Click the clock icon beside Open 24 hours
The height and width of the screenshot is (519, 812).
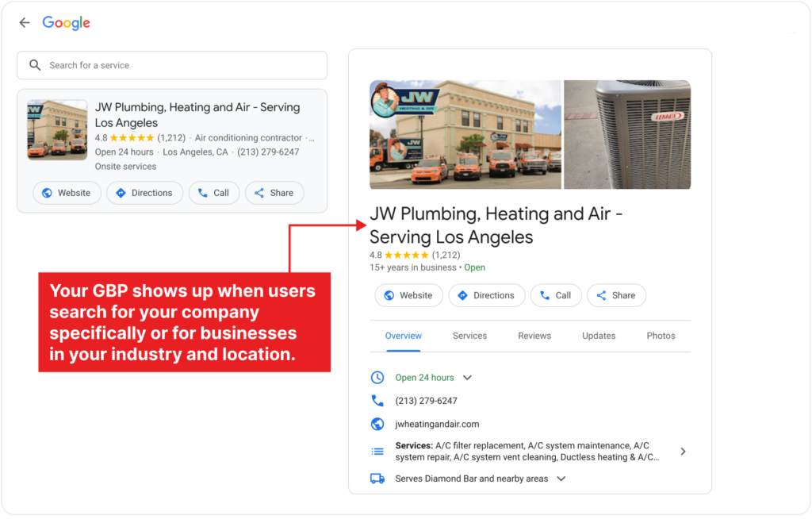click(x=378, y=377)
